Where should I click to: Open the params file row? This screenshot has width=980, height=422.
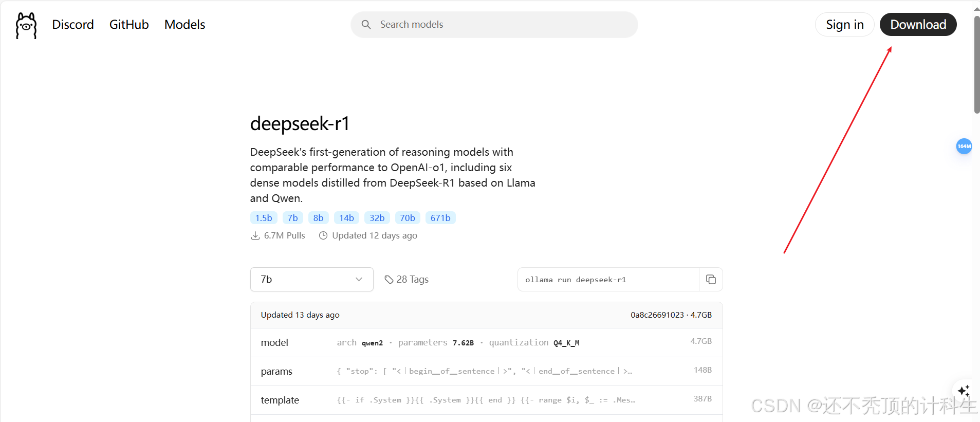point(487,372)
